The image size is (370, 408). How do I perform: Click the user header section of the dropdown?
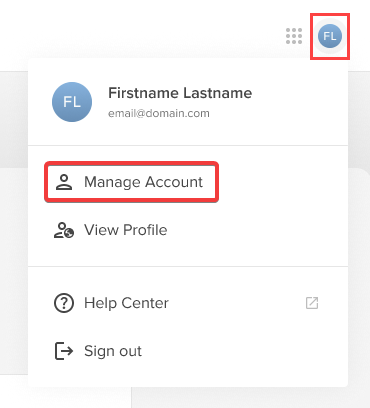[188, 102]
